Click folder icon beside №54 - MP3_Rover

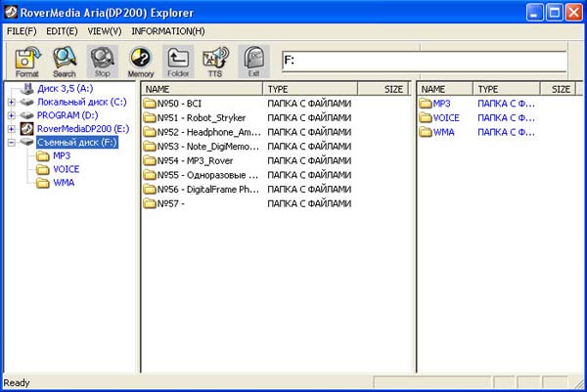point(150,161)
